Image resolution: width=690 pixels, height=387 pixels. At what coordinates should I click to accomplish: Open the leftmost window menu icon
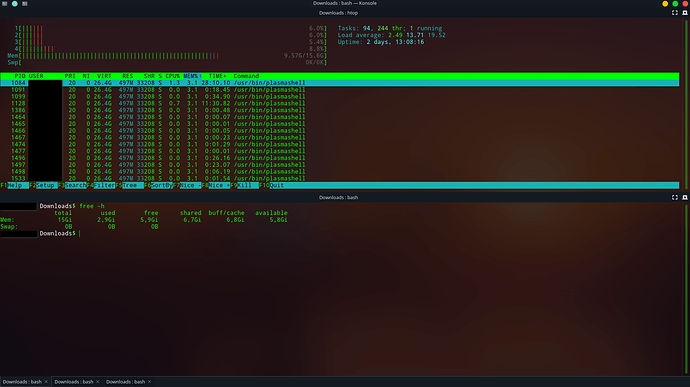(5, 4)
